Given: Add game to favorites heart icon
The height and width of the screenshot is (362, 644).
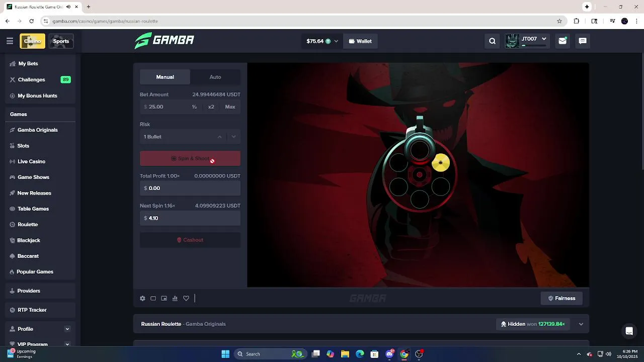Looking at the screenshot, I should [186, 298].
